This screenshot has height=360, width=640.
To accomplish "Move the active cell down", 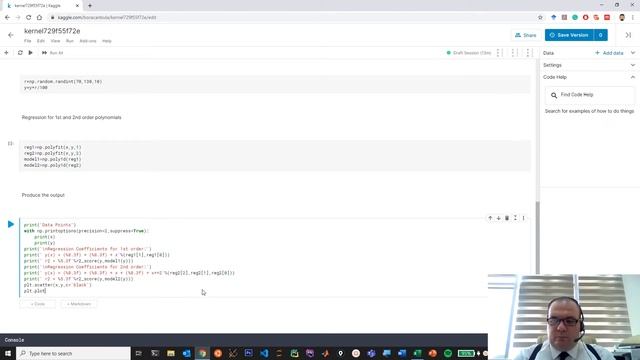I will coord(498,218).
